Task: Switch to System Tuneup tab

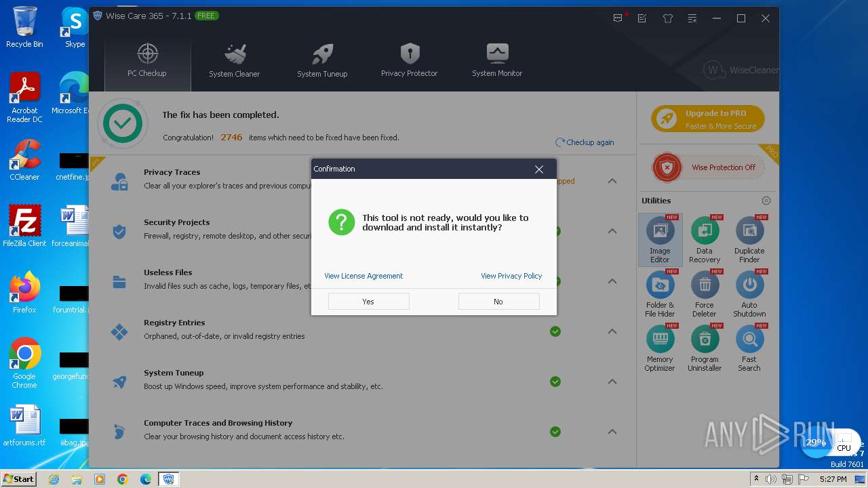Action: click(x=322, y=61)
